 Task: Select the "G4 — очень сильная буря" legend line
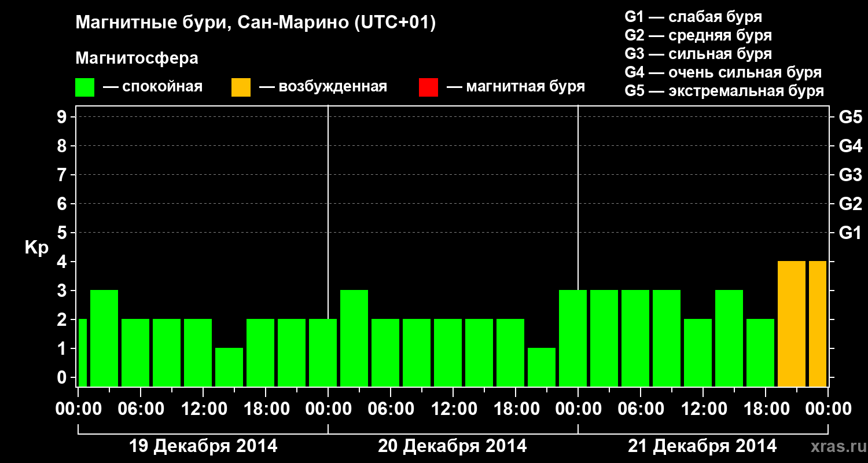(x=723, y=72)
